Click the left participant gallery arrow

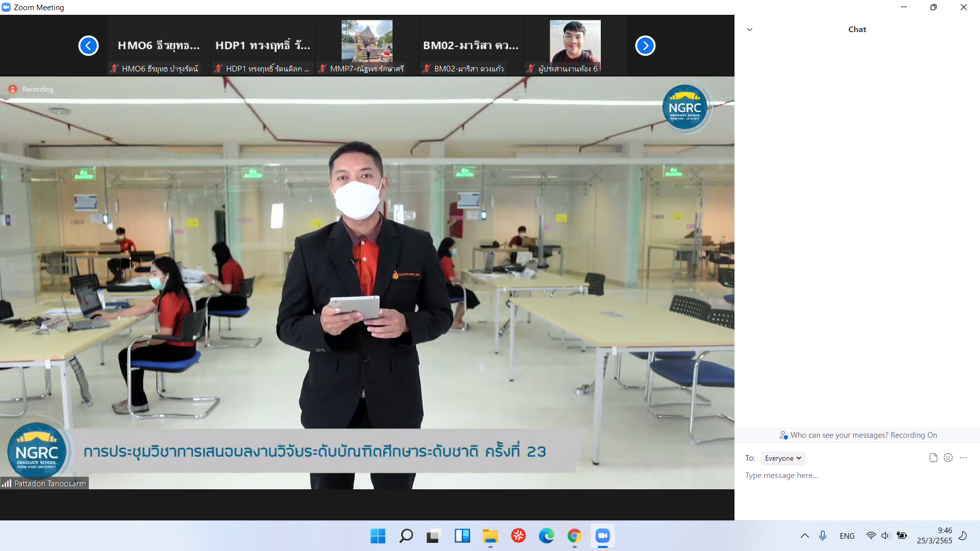(x=88, y=46)
